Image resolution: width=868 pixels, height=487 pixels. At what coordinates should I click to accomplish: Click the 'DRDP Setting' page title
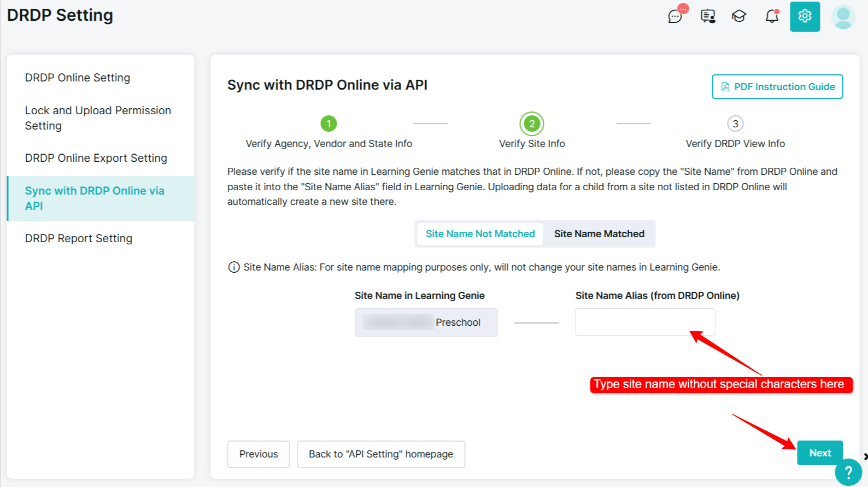[x=60, y=15]
